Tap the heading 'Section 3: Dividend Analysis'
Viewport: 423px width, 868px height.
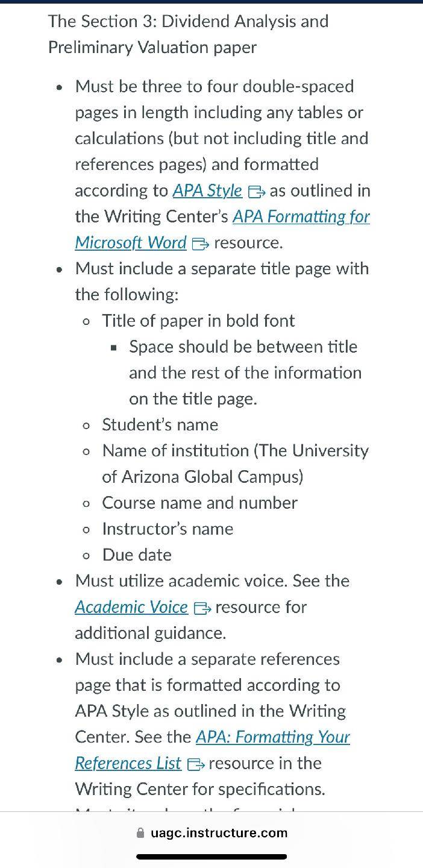point(189,21)
